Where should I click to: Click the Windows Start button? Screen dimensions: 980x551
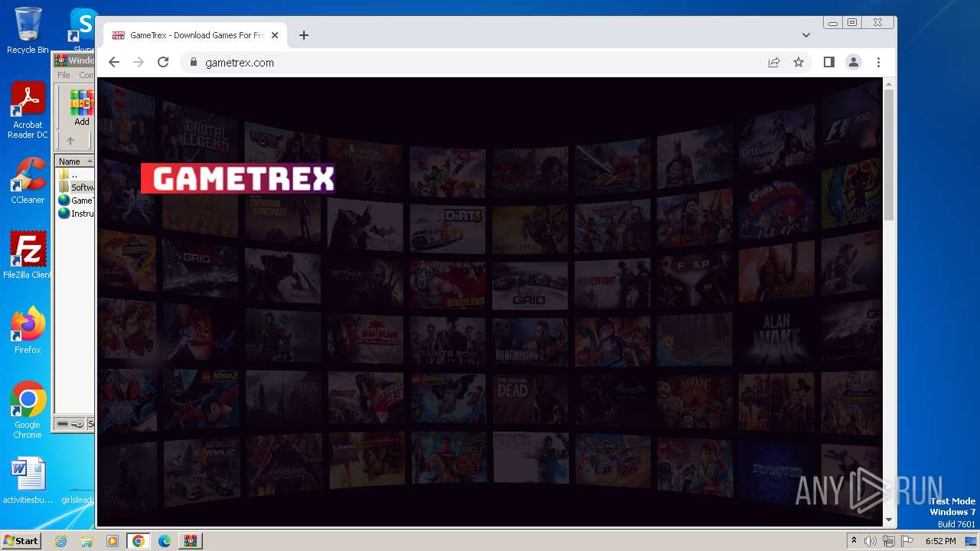pyautogui.click(x=21, y=541)
